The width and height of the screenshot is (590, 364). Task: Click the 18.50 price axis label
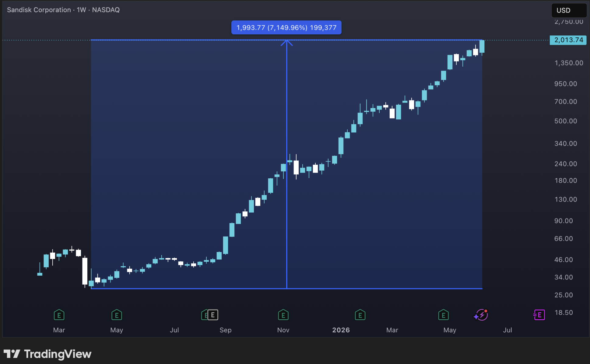(564, 313)
